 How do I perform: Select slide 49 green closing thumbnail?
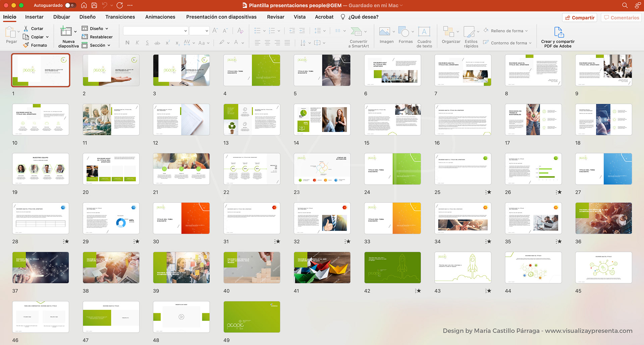pyautogui.click(x=252, y=317)
